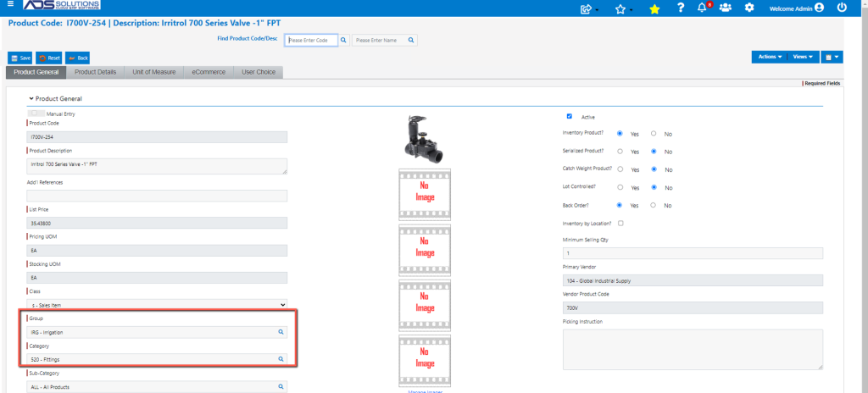Switch to eCommerce tab
The width and height of the screenshot is (868, 393).
pos(209,72)
